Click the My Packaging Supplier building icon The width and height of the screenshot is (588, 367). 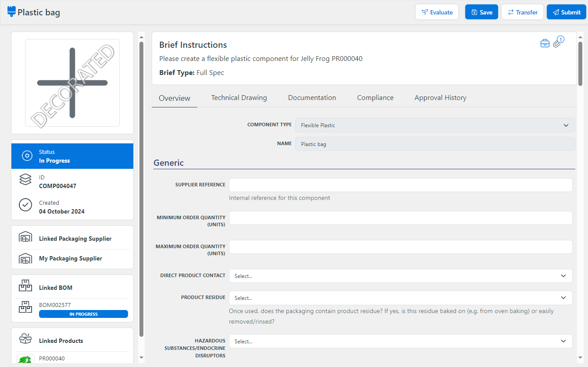point(25,259)
